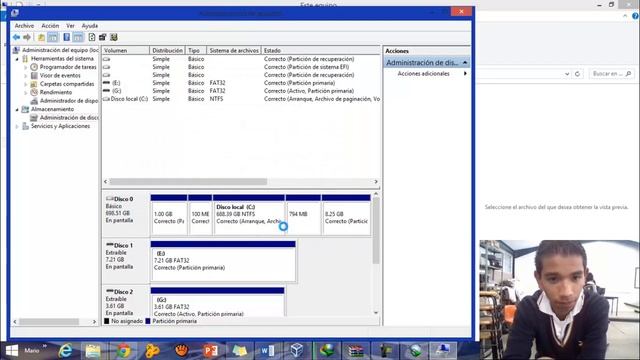Expand the Programador de tareas node
640x360 pixels.
(25, 67)
